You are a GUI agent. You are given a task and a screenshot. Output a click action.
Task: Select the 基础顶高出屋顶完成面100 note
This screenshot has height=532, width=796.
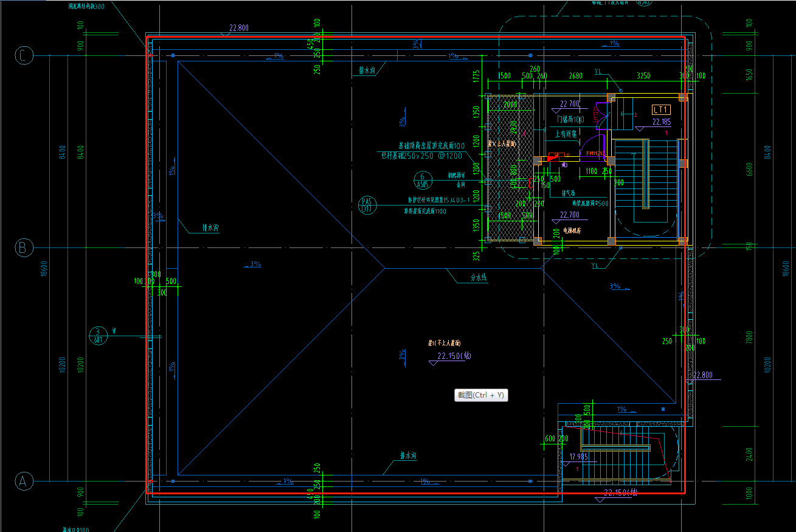pos(432,146)
